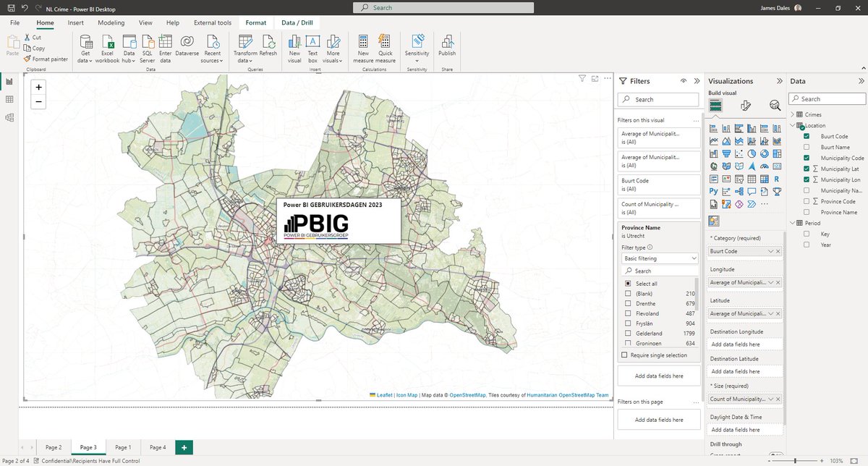Open the View ribbon tab

coord(145,22)
